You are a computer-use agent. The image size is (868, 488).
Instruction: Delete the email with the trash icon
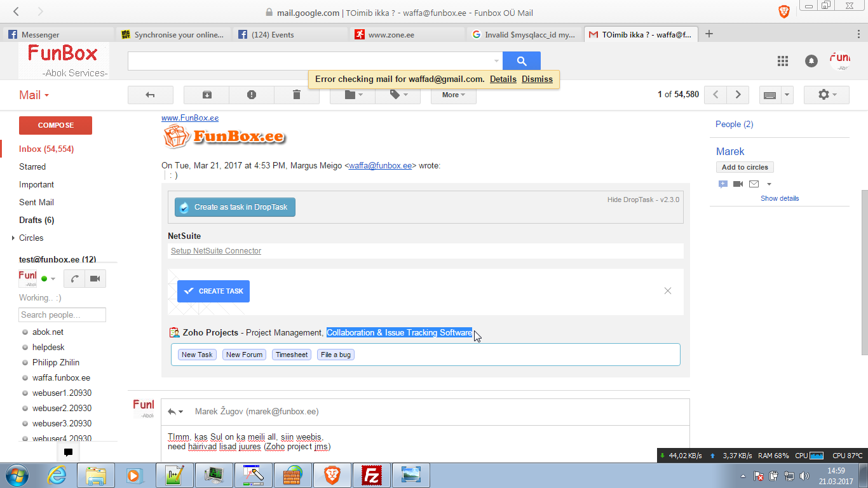click(x=296, y=95)
